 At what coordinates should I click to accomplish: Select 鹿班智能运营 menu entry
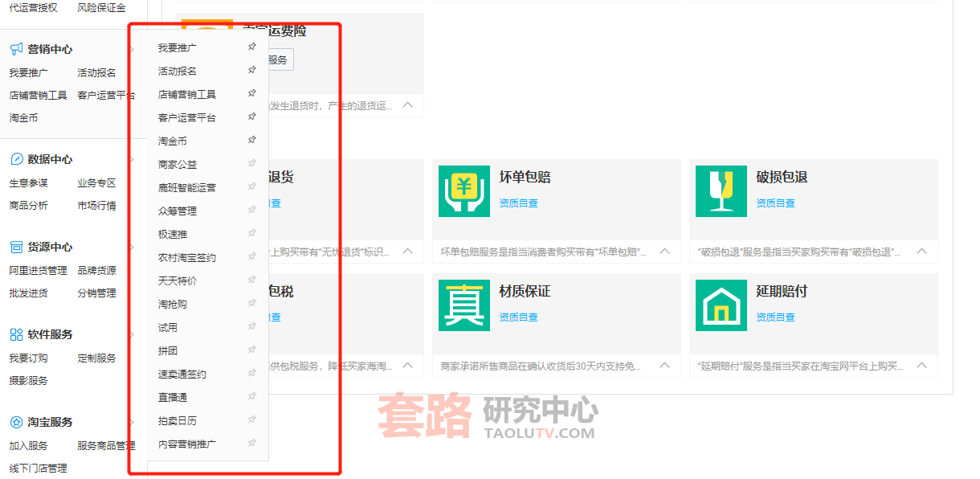tap(187, 188)
